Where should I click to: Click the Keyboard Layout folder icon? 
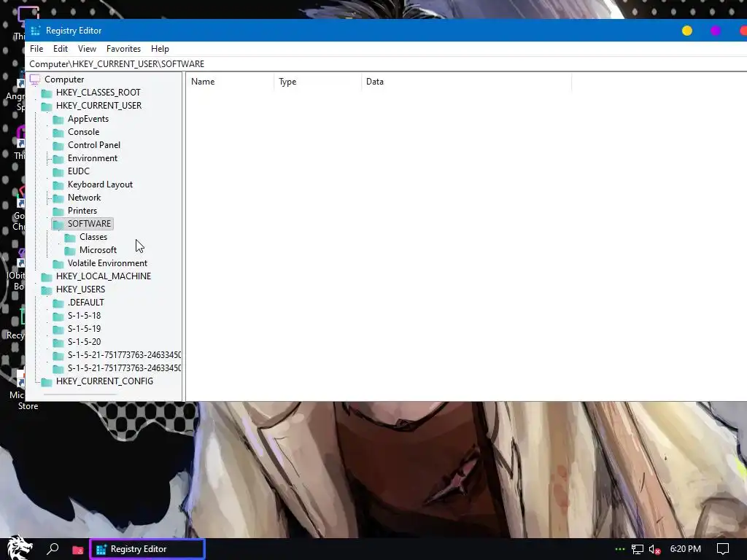coord(58,184)
